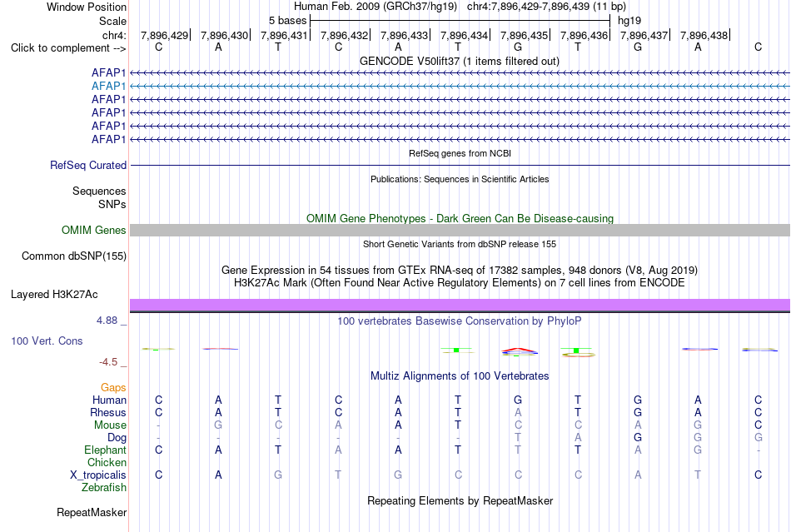Click the Dog species label
The width and height of the screenshot is (791, 532).
coord(117,438)
